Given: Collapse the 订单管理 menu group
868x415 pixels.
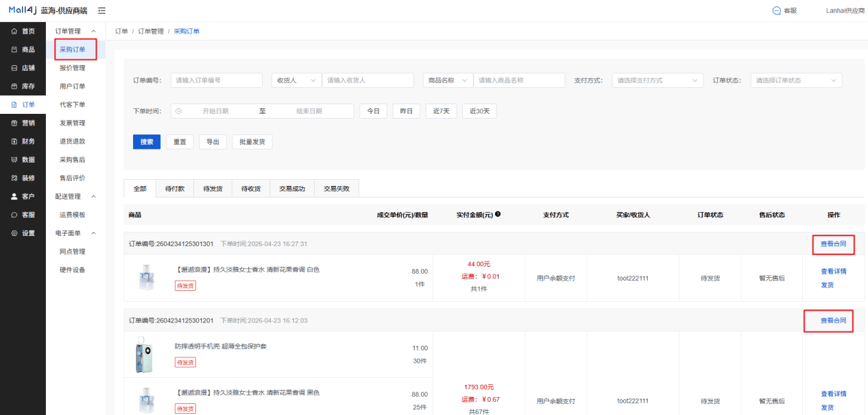Looking at the screenshot, I should tap(94, 32).
